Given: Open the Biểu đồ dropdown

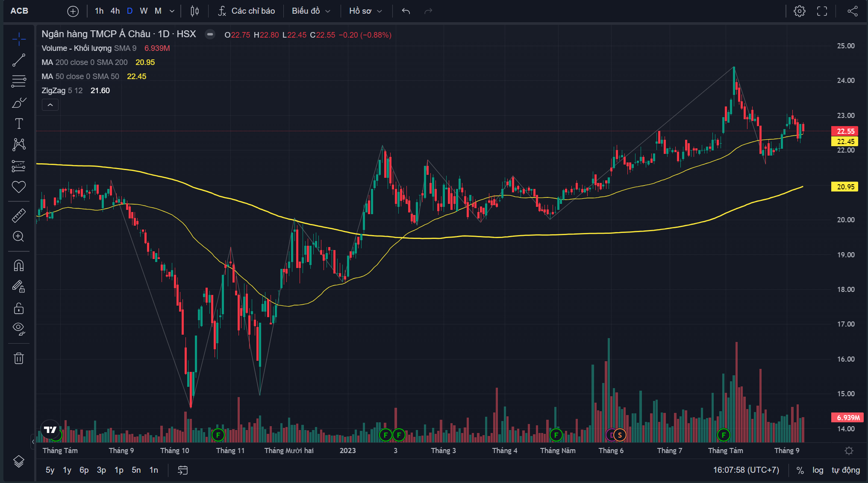Looking at the screenshot, I should point(311,11).
